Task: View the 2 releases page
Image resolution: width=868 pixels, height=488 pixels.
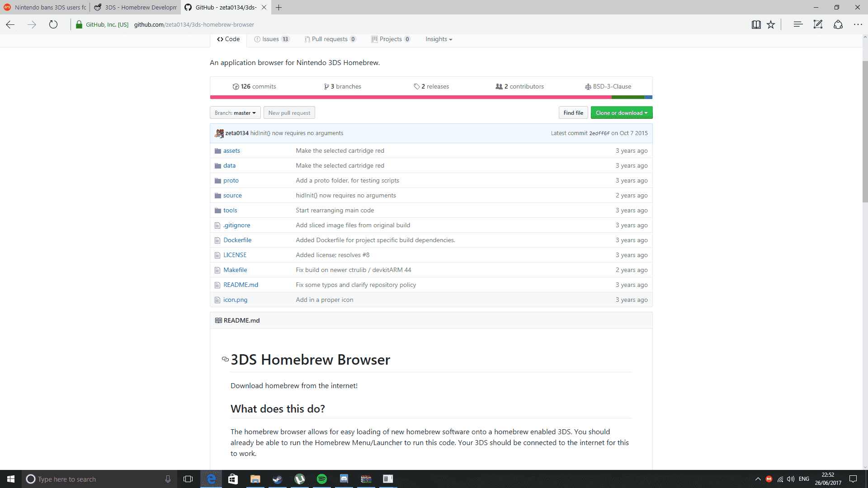Action: tap(431, 87)
